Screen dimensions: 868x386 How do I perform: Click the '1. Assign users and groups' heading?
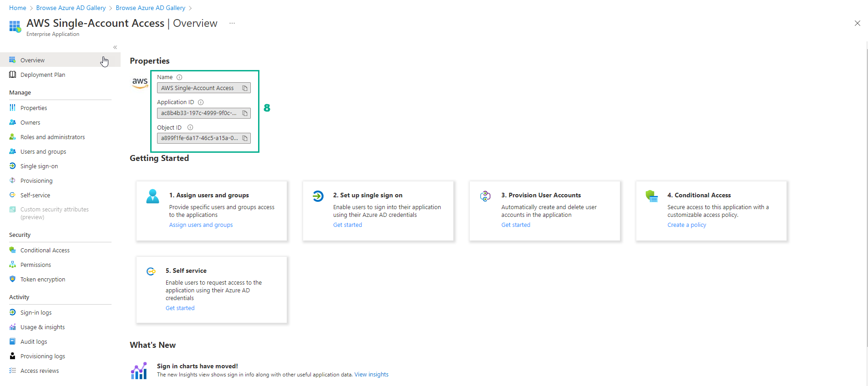click(x=209, y=195)
